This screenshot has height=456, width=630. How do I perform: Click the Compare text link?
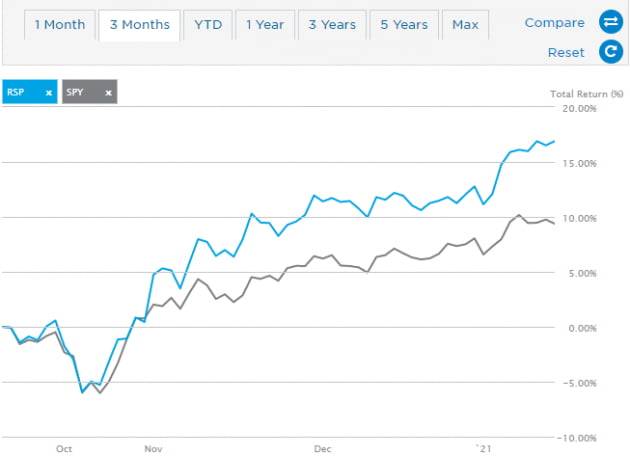pos(554,22)
